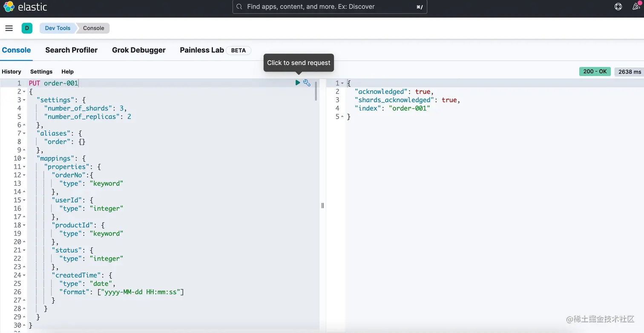The width and height of the screenshot is (644, 333).
Task: Click the keyword type under orderNo
Action: 106,183
